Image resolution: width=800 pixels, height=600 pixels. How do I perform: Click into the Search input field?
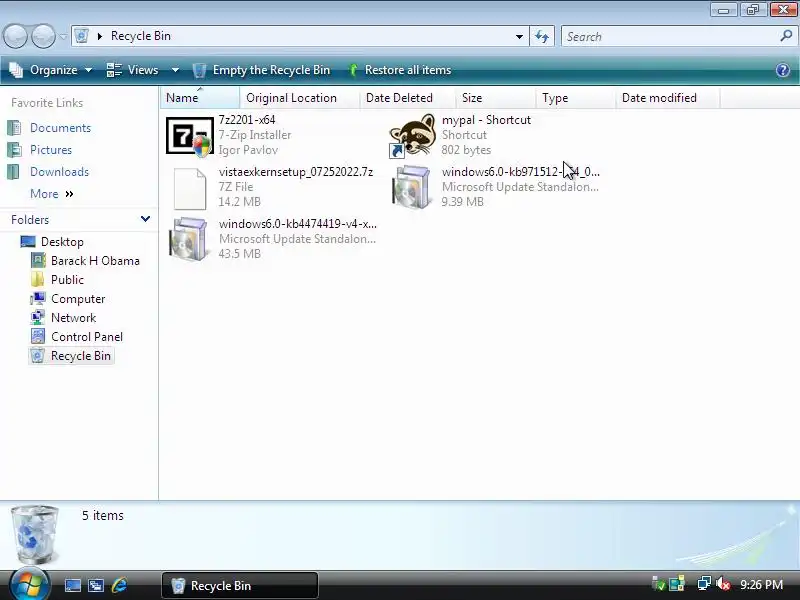(670, 37)
